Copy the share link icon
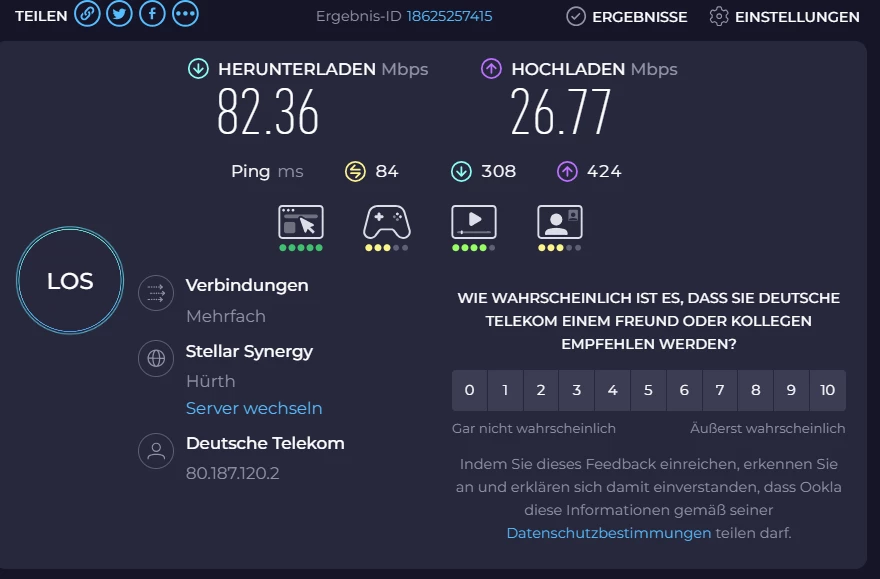 (x=88, y=13)
